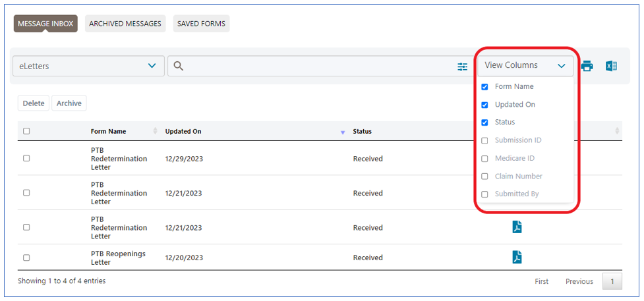Switch to Archived Messages tab
This screenshot has width=644, height=301.
pos(125,24)
